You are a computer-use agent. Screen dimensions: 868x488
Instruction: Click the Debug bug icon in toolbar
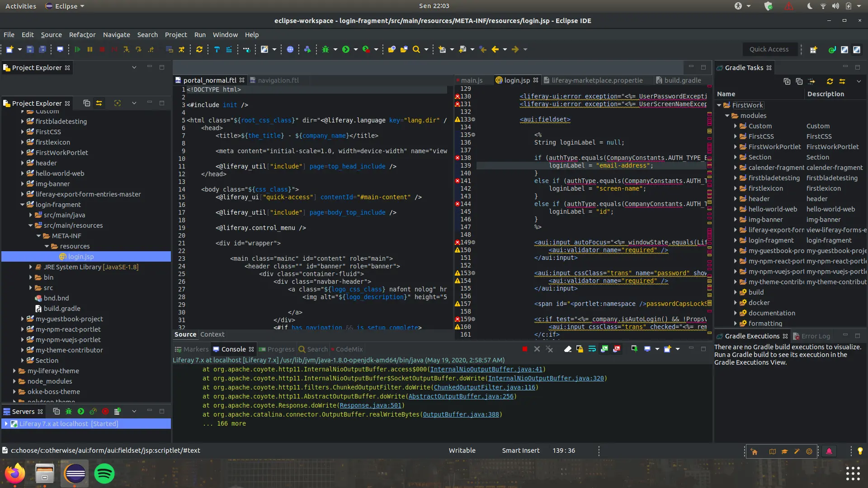click(325, 50)
